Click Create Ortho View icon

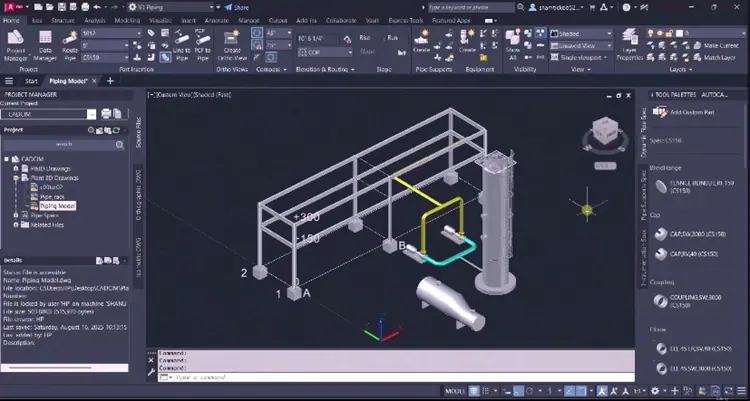coord(232,46)
